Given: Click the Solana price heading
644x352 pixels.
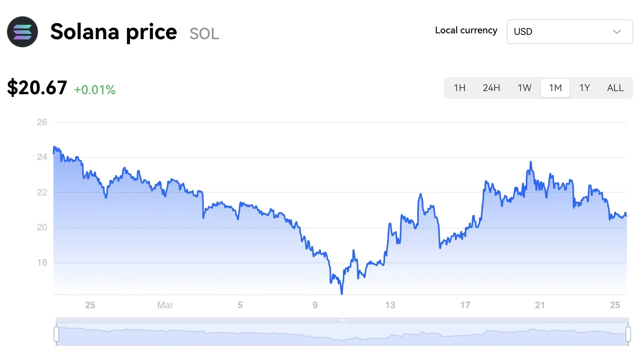Looking at the screenshot, I should pos(114,32).
